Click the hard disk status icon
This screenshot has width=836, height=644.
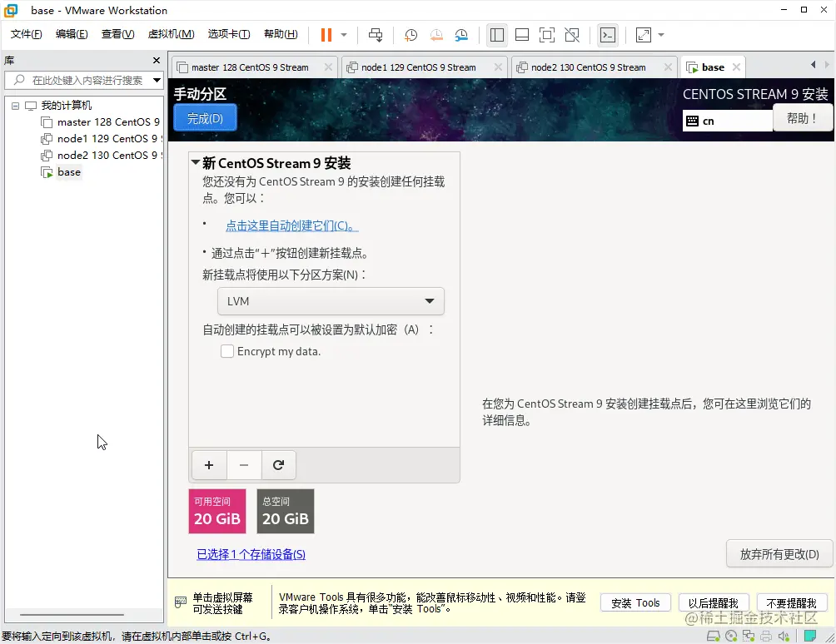(714, 636)
